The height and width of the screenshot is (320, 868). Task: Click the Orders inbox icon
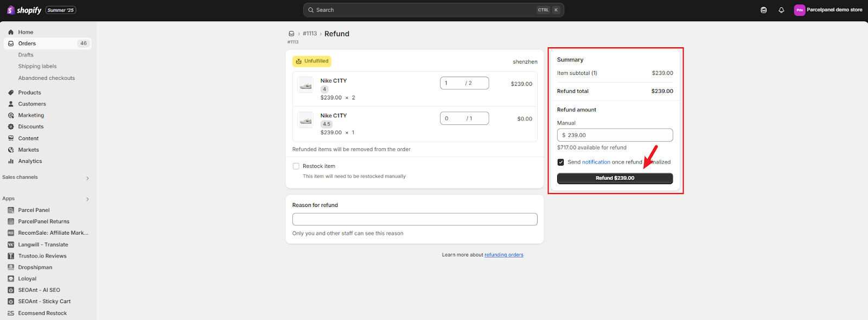tap(11, 43)
